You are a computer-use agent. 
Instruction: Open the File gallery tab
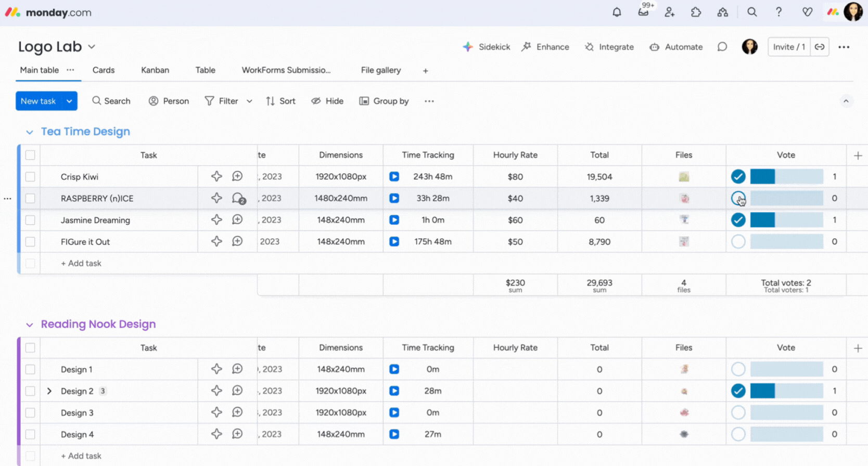(380, 70)
